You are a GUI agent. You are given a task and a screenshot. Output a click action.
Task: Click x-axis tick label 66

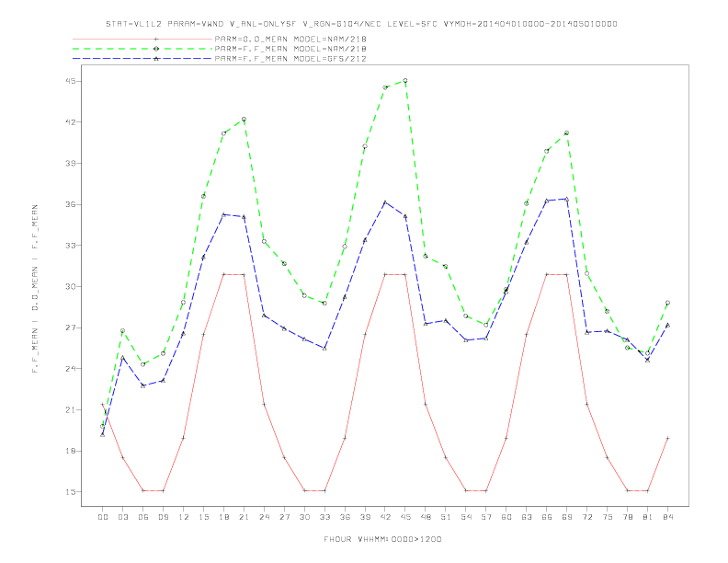point(547,517)
